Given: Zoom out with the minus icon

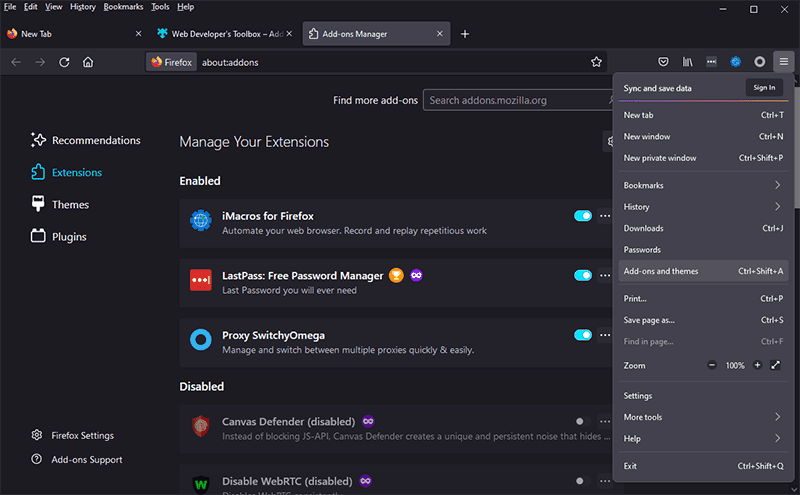Looking at the screenshot, I should point(712,365).
